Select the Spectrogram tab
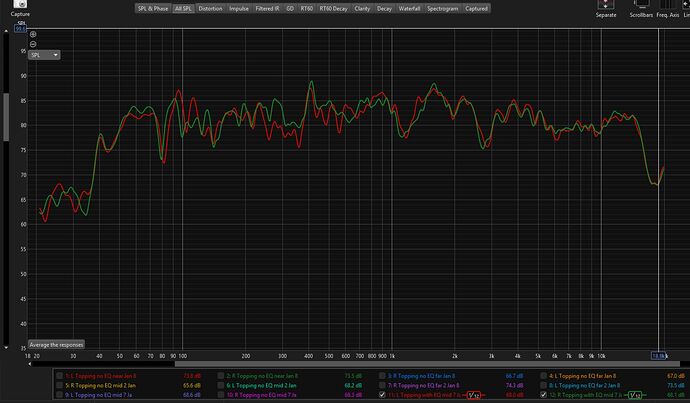The height and width of the screenshot is (403, 690). pos(442,8)
